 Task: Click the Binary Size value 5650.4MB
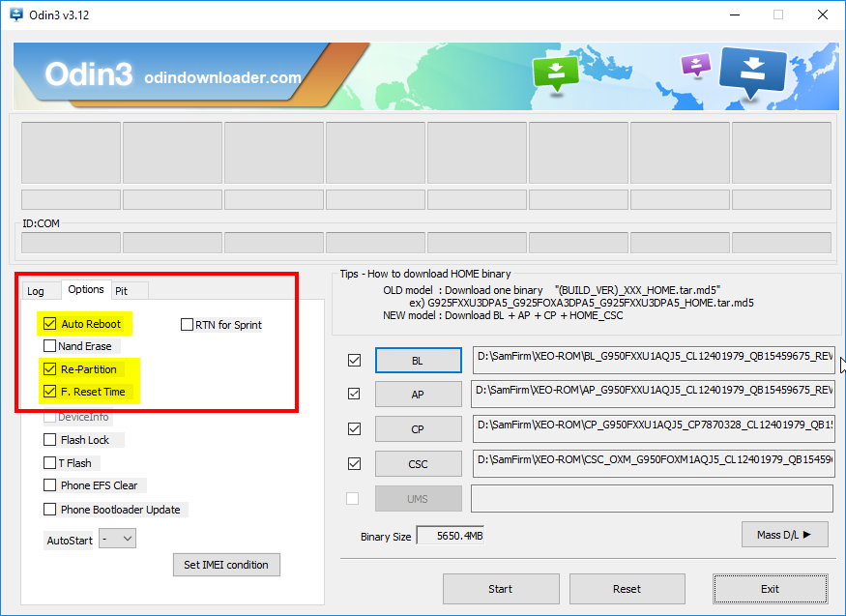(451, 536)
